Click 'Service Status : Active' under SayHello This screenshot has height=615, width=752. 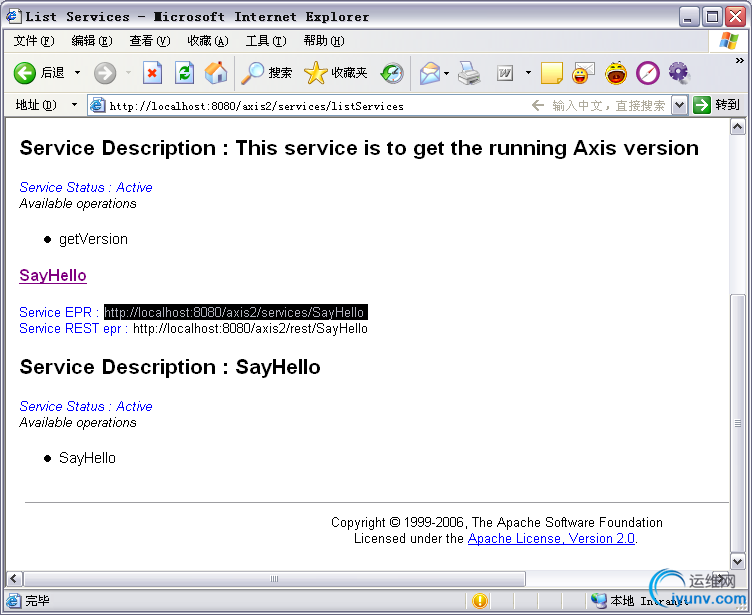tap(86, 406)
